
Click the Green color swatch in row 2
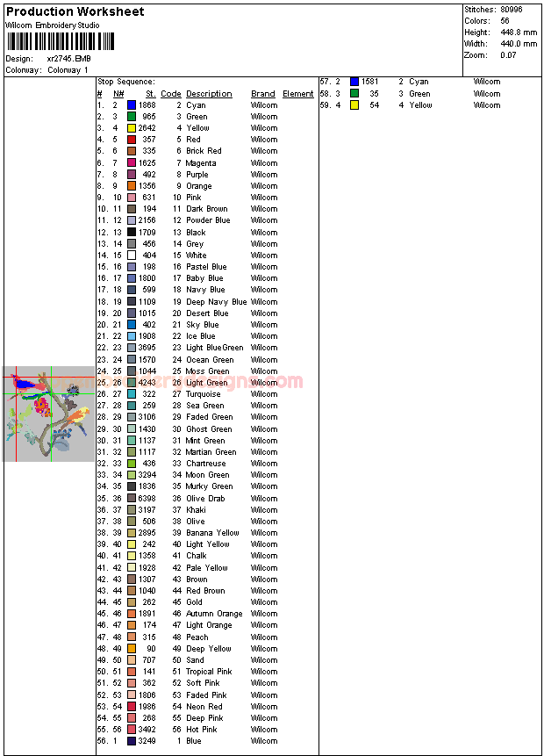point(132,117)
